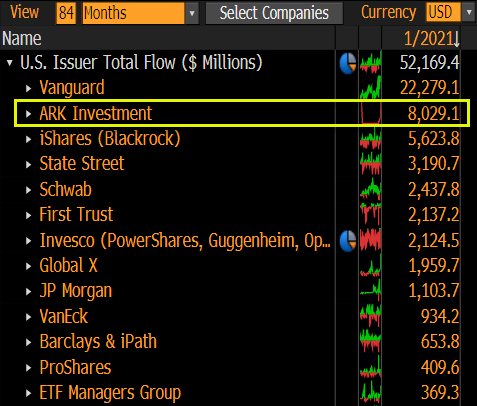Open the U.S. Issuer Total Flow sparkline

[370, 62]
